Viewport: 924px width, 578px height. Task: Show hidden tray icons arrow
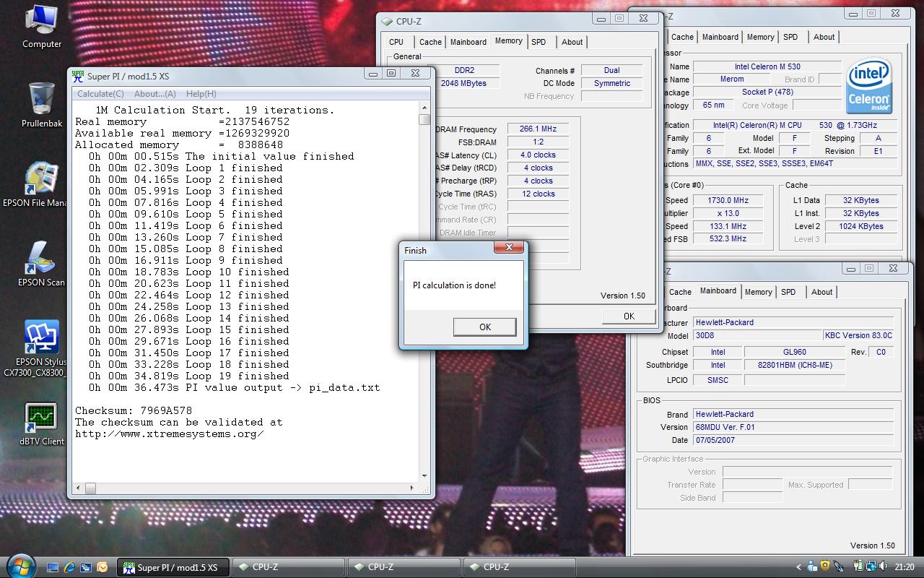click(799, 567)
